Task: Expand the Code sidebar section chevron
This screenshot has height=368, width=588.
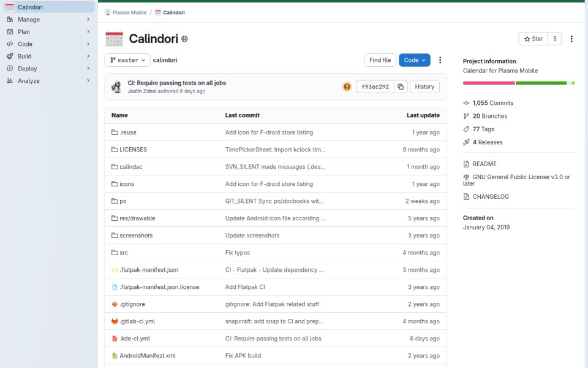Action: pyautogui.click(x=88, y=44)
